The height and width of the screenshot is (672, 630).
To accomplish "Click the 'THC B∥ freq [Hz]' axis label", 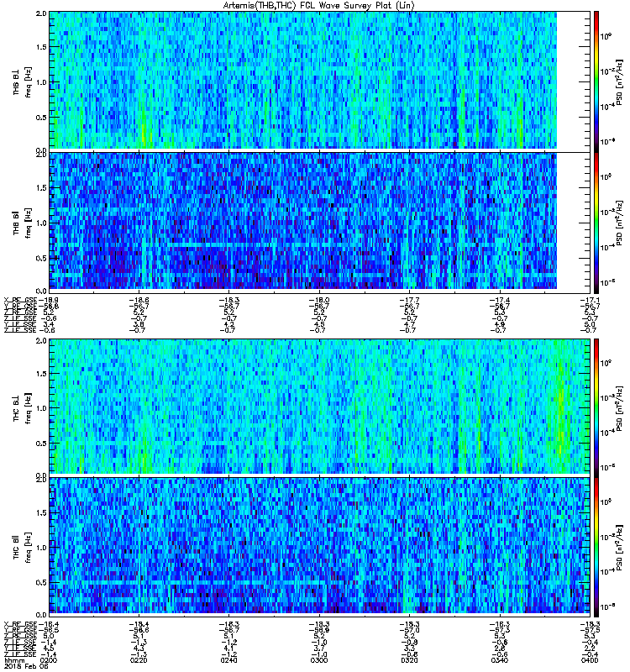I will click(x=22, y=547).
